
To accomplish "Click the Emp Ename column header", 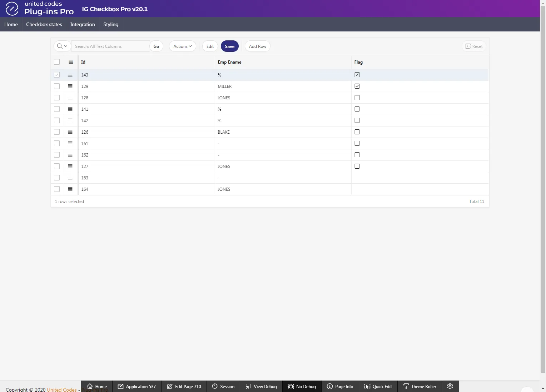I will (x=229, y=62).
